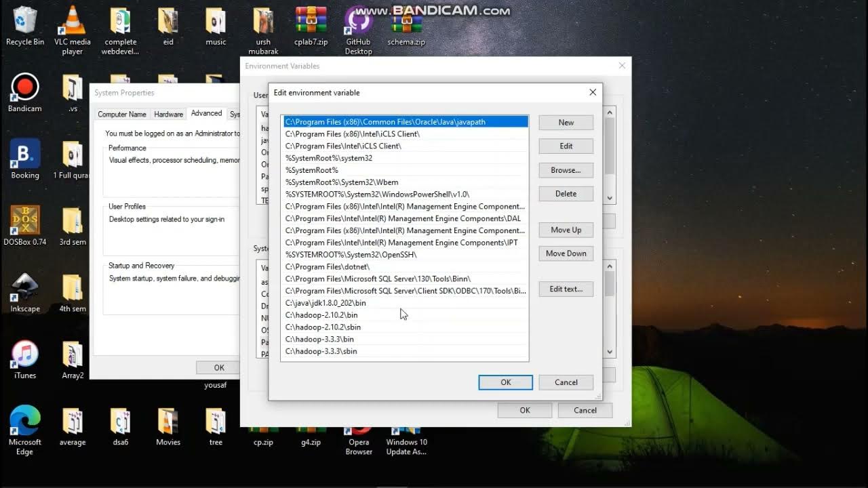This screenshot has height=488, width=868.
Task: Confirm with OK in Edit environment variable
Action: (x=506, y=382)
